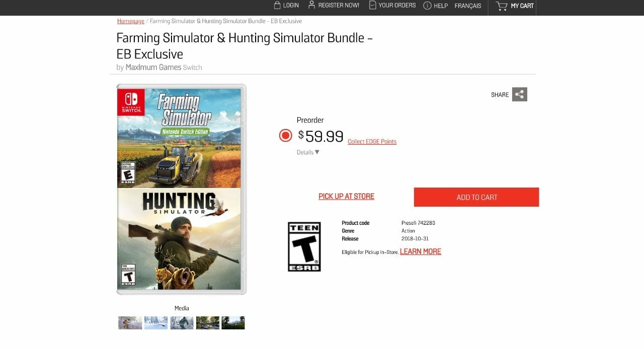Click the lock icon beside Login
The width and height of the screenshot is (644, 348).
click(277, 6)
